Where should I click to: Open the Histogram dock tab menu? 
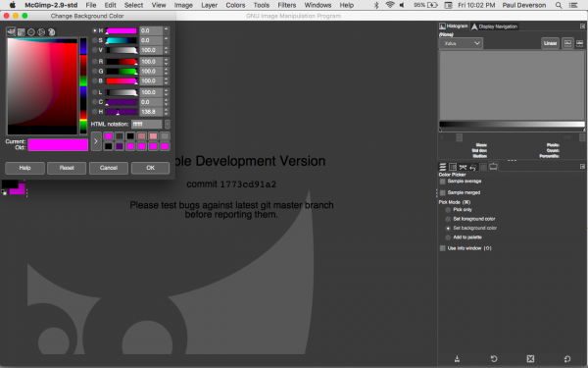[582, 26]
